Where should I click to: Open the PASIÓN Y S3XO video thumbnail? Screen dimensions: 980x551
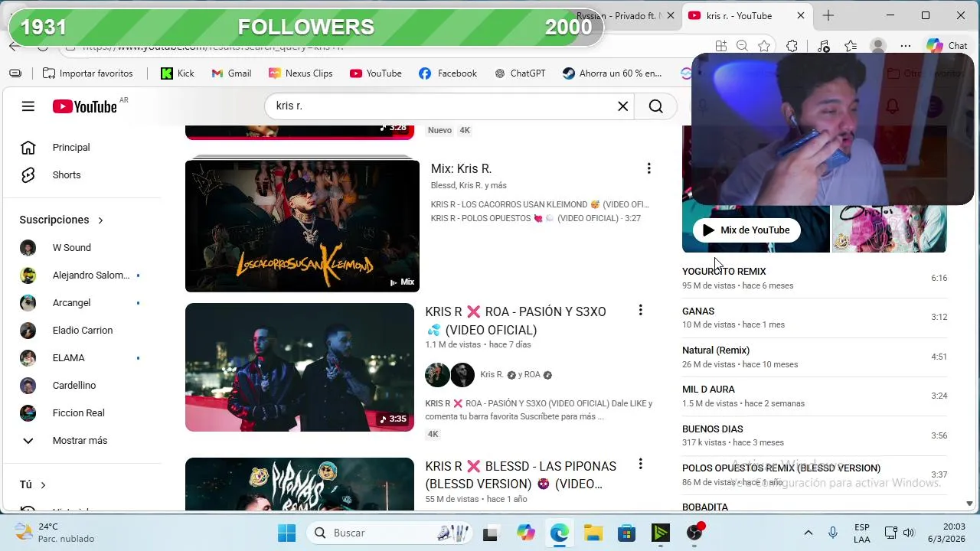299,367
